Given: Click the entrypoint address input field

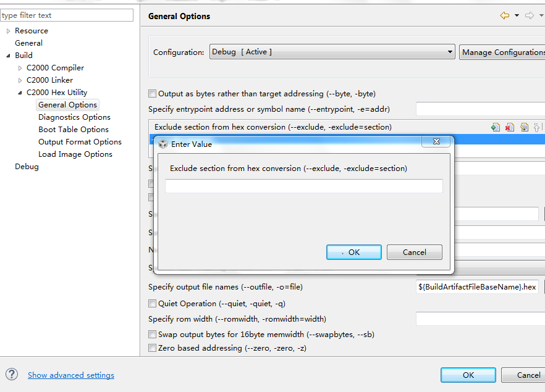Looking at the screenshot, I should (x=480, y=109).
